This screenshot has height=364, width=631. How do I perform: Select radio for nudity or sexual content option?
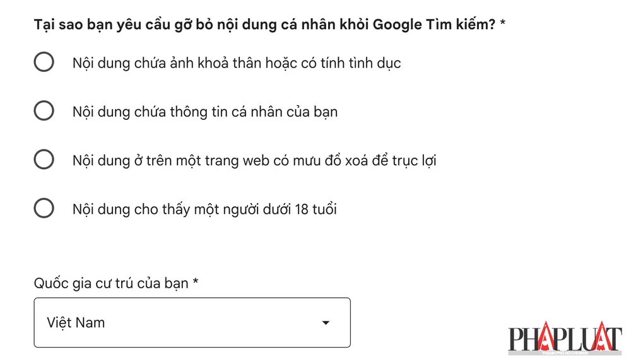click(44, 62)
